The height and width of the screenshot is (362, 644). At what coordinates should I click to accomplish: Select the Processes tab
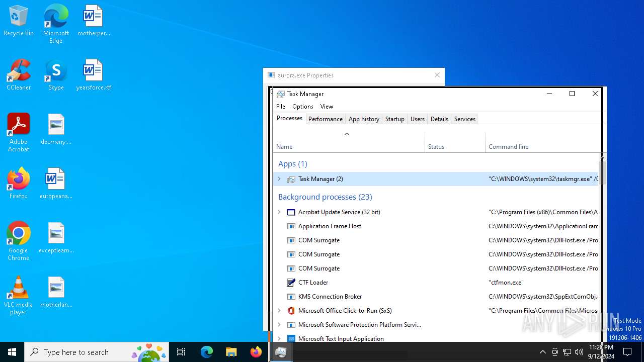290,118
